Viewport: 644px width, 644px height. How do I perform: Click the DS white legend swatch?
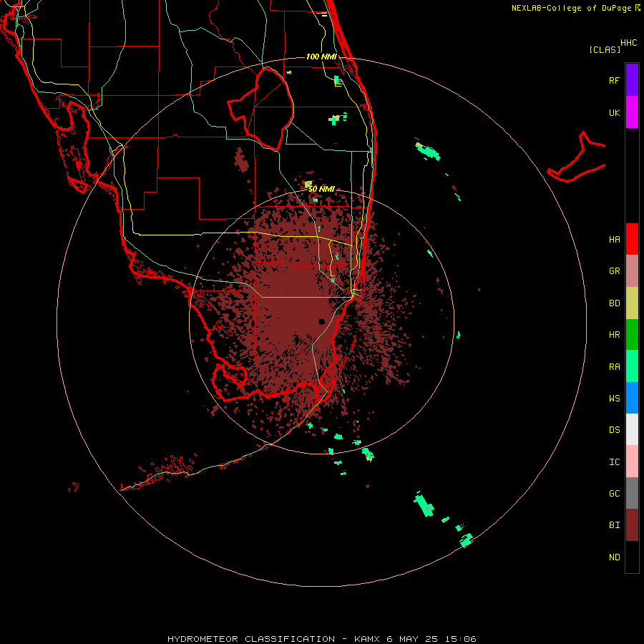click(x=632, y=429)
